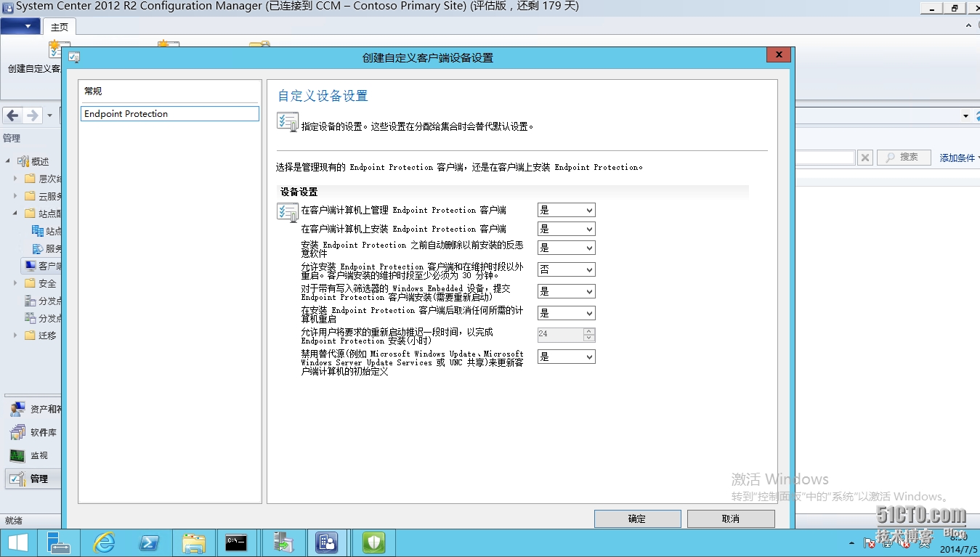
Task: Click the 添加条件 link
Action: coord(959,158)
